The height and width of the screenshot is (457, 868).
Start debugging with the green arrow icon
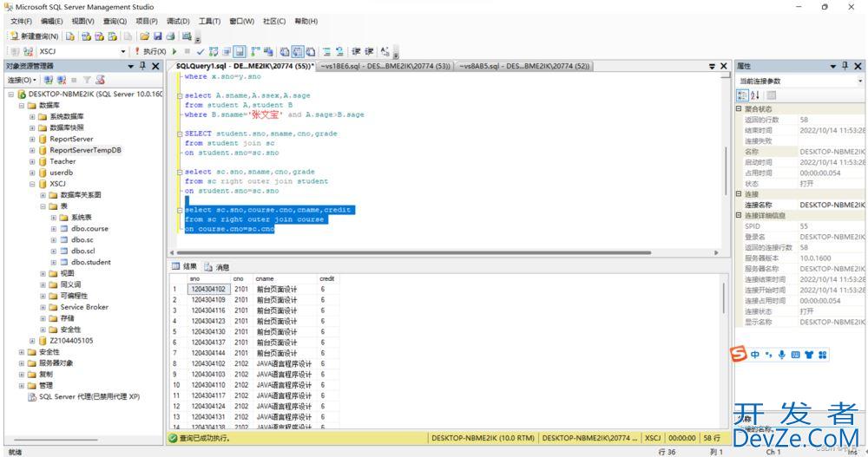click(x=175, y=51)
